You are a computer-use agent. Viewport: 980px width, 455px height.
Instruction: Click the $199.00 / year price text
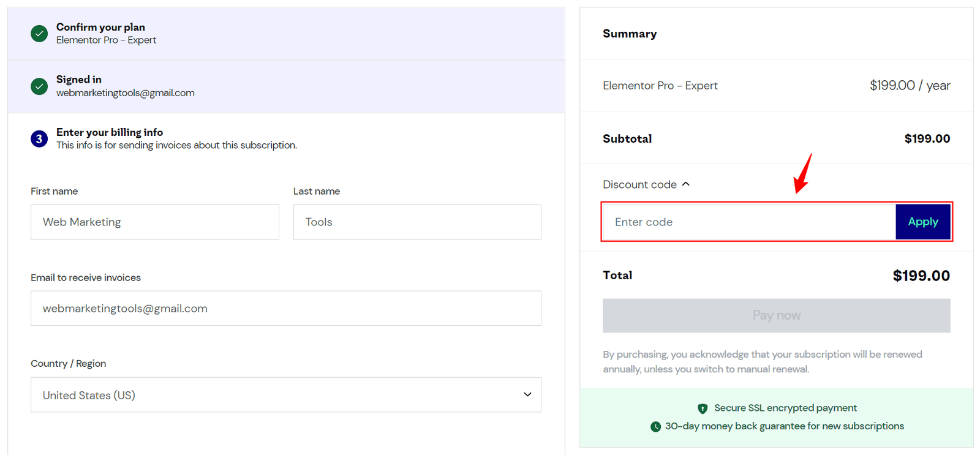(910, 86)
